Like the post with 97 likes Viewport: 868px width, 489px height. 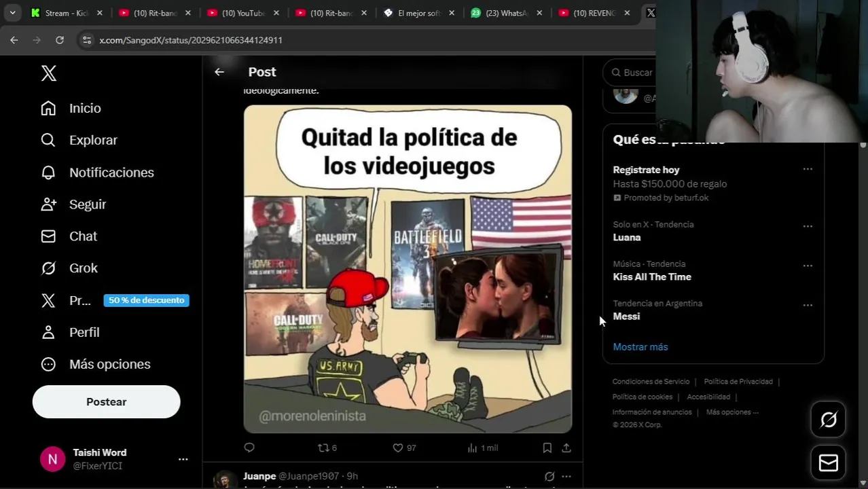(404, 448)
